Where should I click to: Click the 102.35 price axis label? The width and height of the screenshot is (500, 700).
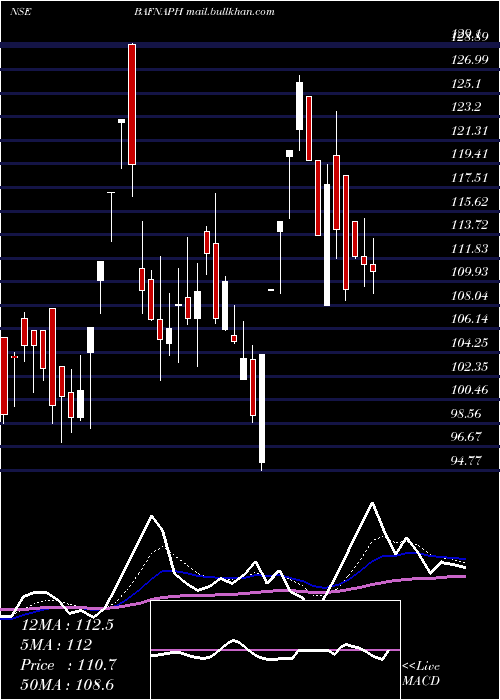(469, 367)
